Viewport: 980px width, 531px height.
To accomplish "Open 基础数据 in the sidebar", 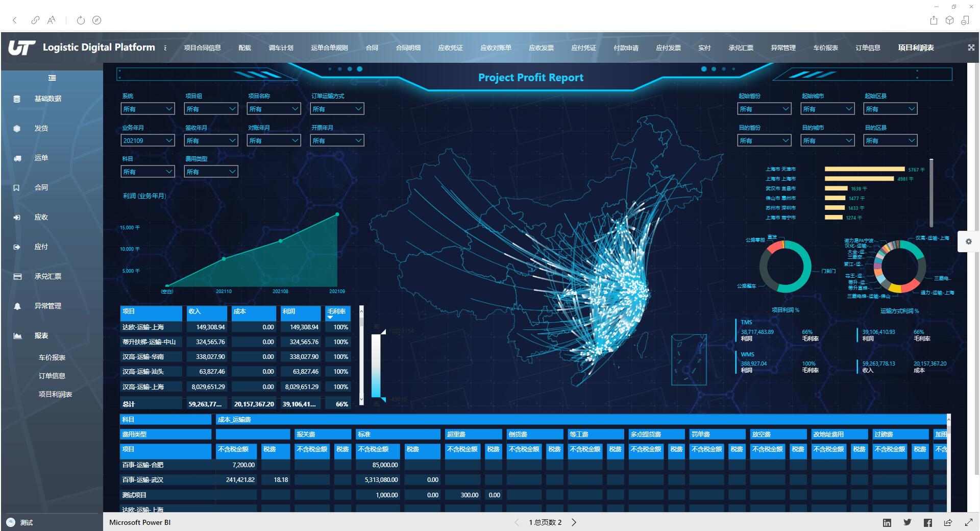I will 47,99.
